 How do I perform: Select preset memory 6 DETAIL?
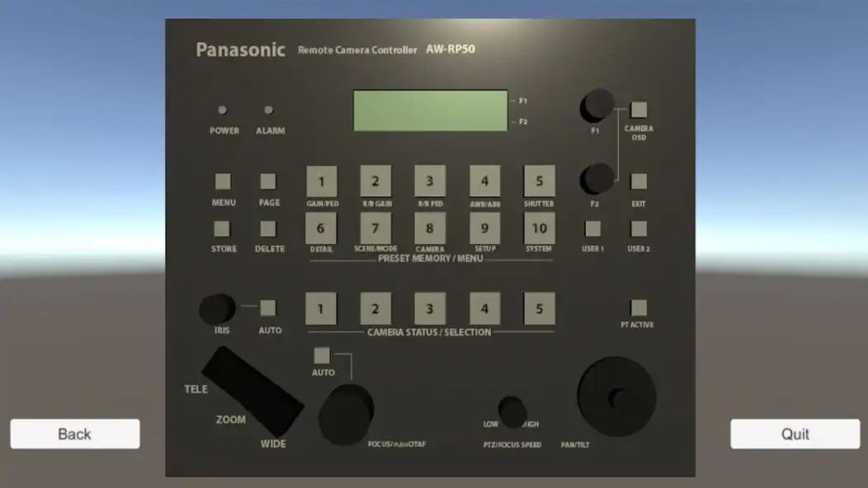point(320,228)
